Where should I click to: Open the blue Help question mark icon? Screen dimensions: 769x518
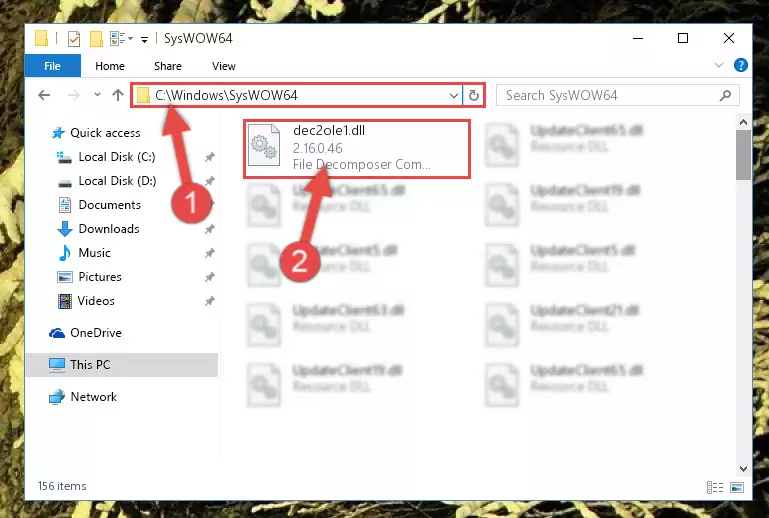pyautogui.click(x=741, y=65)
